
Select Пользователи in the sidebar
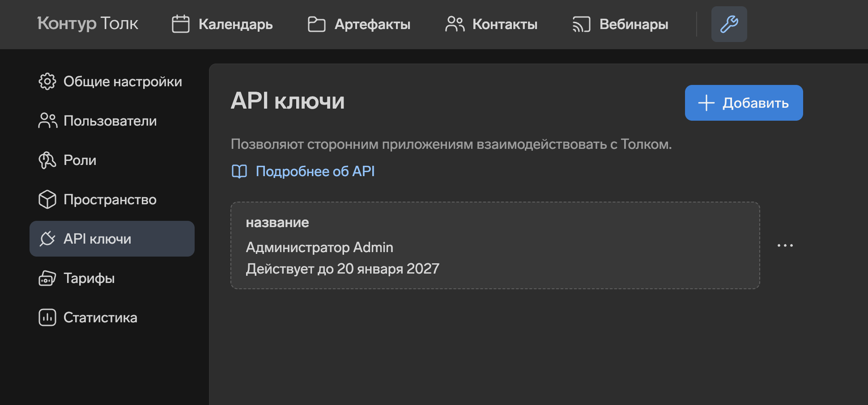tap(112, 121)
